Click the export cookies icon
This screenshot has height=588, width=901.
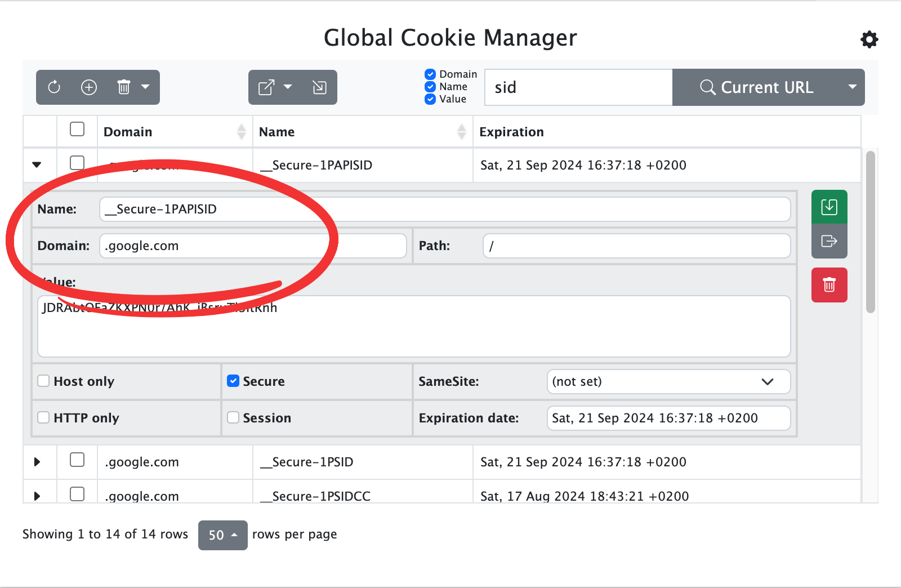[x=266, y=87]
